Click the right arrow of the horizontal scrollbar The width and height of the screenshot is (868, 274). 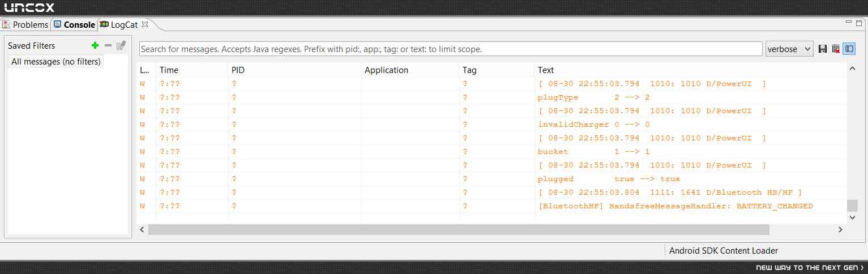click(x=840, y=229)
